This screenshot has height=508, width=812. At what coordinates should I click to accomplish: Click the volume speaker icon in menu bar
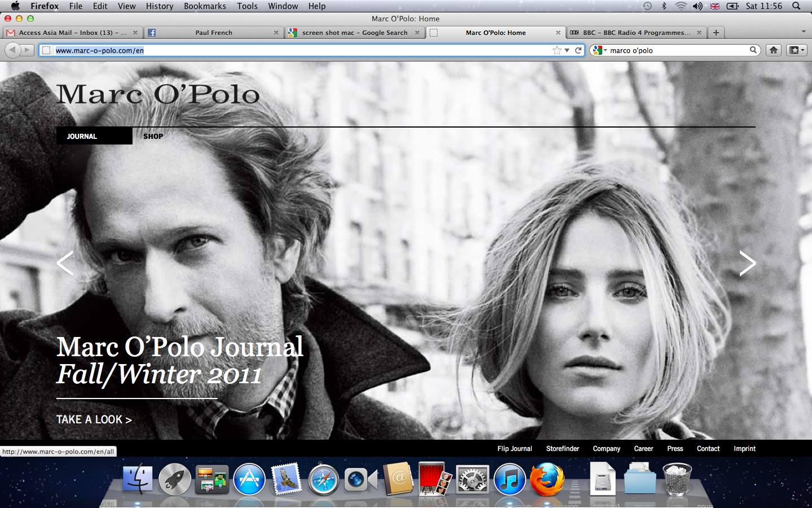[x=698, y=6]
